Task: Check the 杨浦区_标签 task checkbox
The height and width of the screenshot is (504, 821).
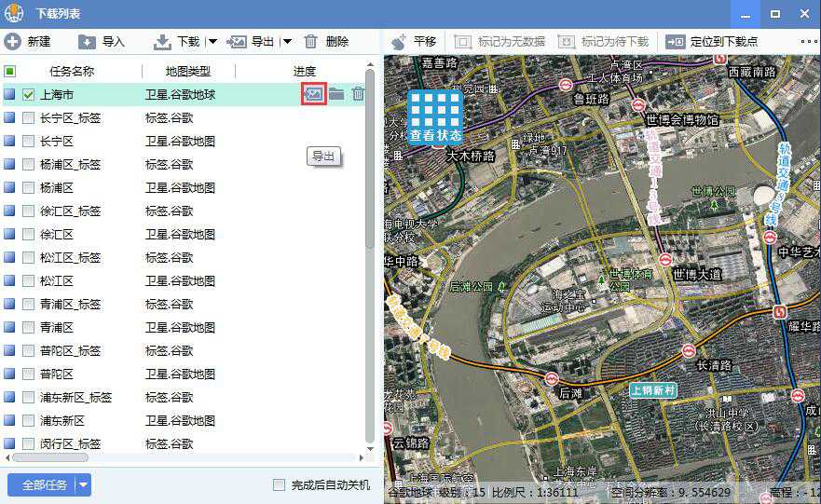Action: click(28, 164)
